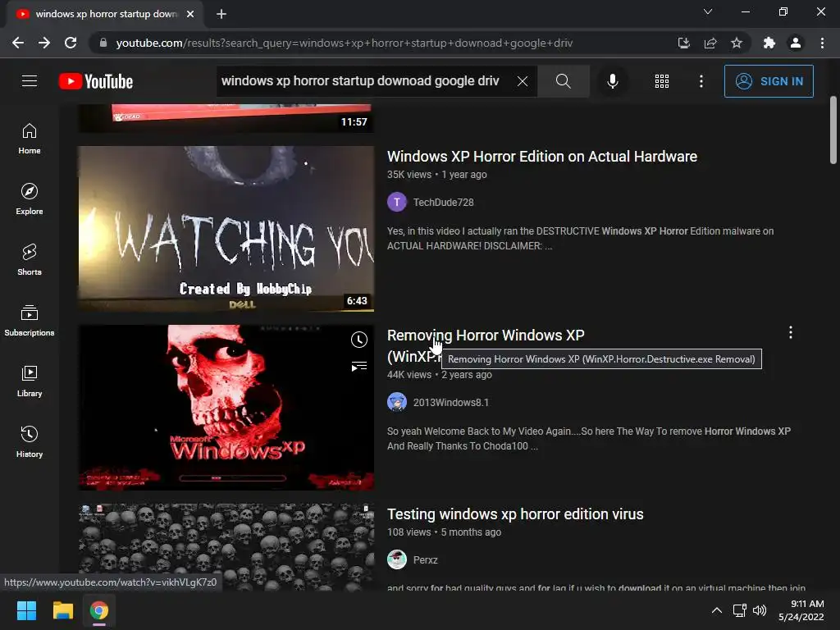The width and height of the screenshot is (840, 630).
Task: Go to the YouTube logo homepage
Action: pyautogui.click(x=96, y=81)
